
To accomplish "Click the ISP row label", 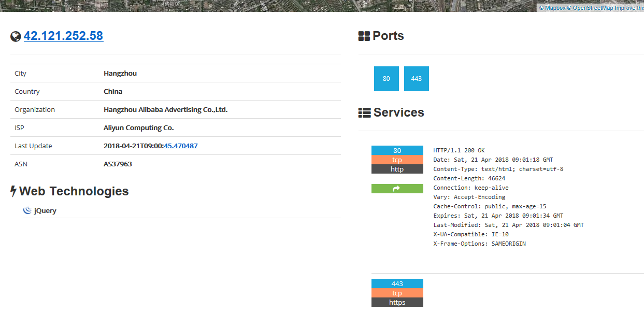I will [19, 128].
